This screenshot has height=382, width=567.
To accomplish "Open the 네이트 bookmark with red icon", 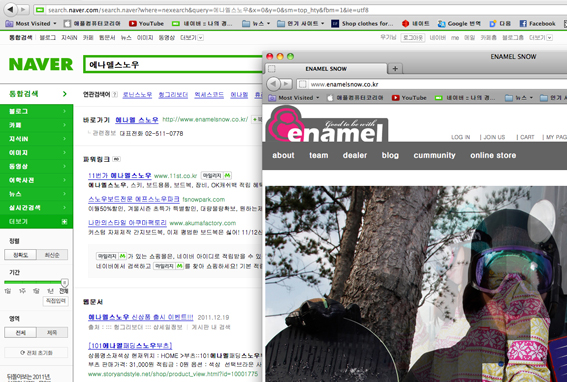I will click(415, 24).
